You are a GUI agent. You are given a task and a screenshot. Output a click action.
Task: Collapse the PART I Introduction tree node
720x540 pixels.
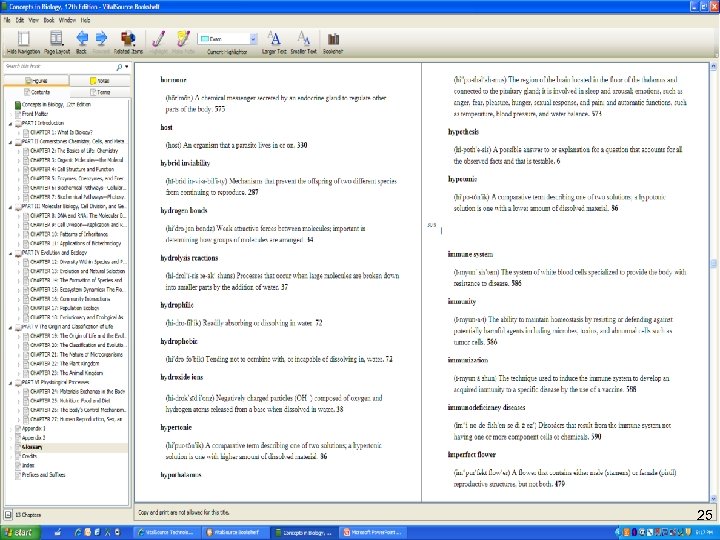point(11,124)
